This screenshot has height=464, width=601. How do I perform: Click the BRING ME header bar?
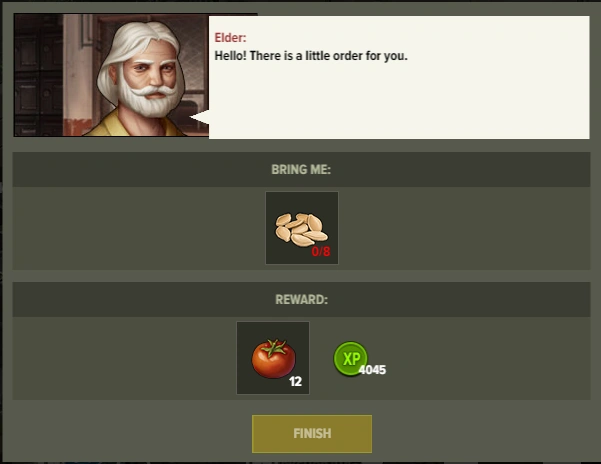[301, 169]
